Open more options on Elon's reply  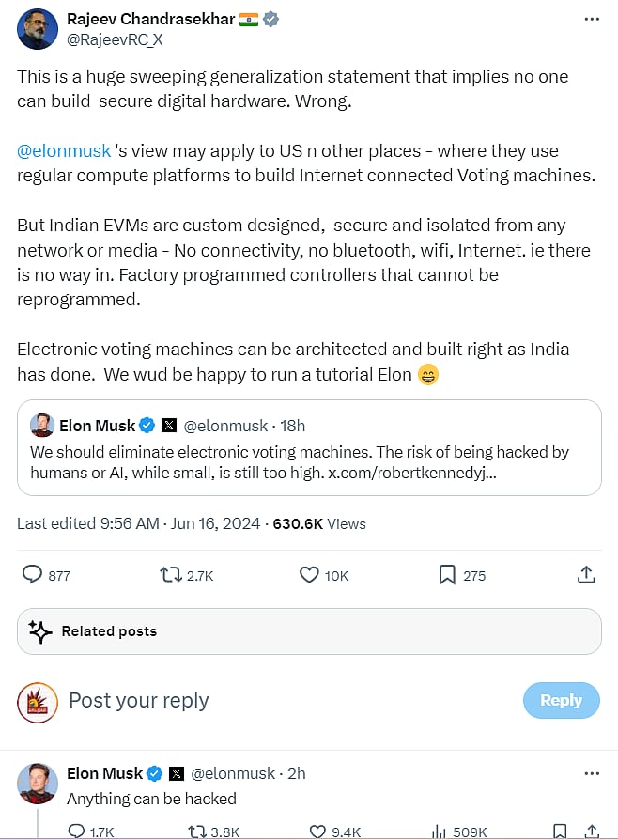[592, 772]
